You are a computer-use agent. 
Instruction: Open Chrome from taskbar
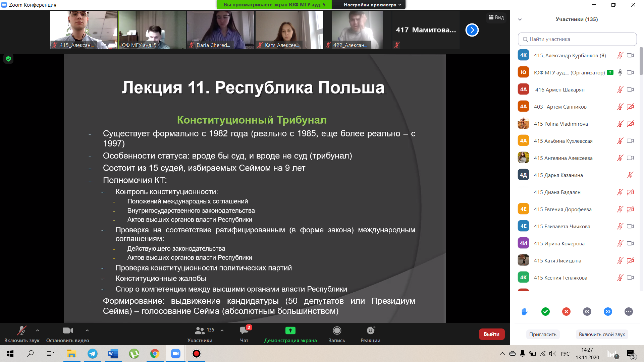pos(155,354)
